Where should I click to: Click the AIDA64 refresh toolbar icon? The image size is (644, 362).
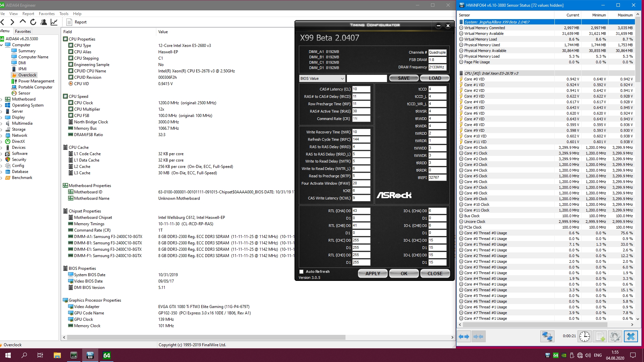point(33,22)
